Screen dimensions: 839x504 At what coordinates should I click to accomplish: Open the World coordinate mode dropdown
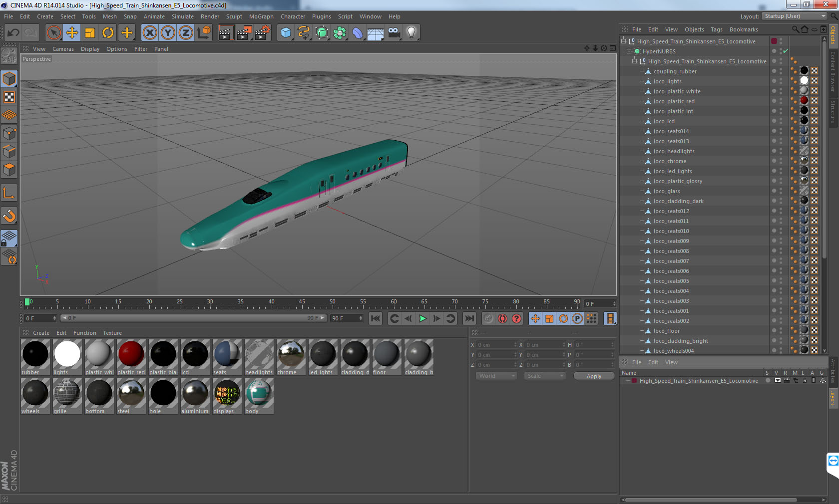click(x=496, y=376)
